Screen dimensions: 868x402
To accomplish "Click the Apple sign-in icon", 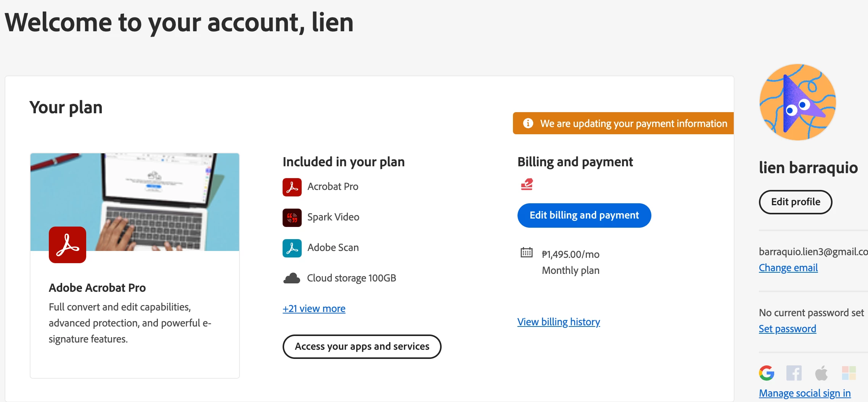I will (x=821, y=373).
